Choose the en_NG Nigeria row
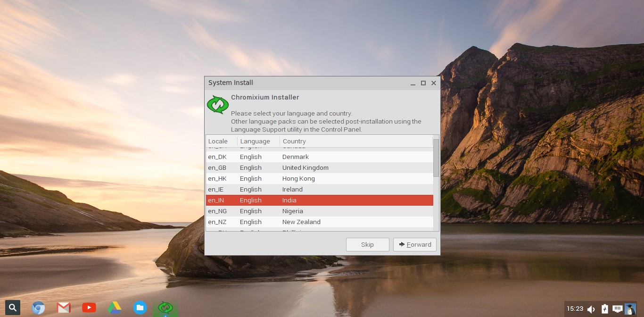 [x=320, y=211]
